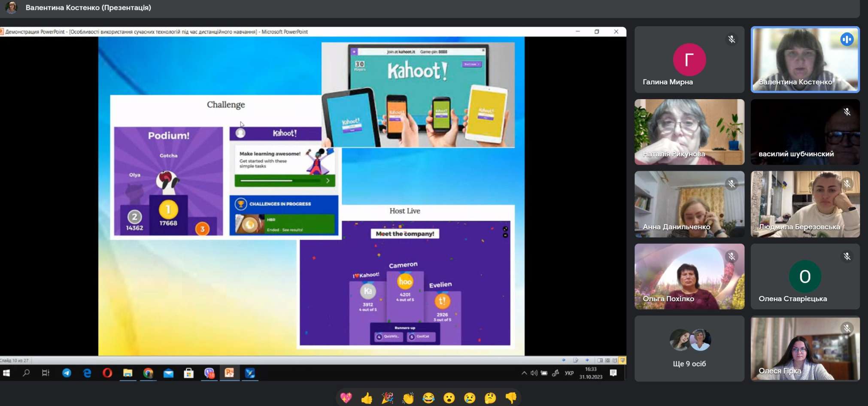Click the muted mic icon on Людмила Березовська tile
The width and height of the screenshot is (868, 406).
pos(847,184)
